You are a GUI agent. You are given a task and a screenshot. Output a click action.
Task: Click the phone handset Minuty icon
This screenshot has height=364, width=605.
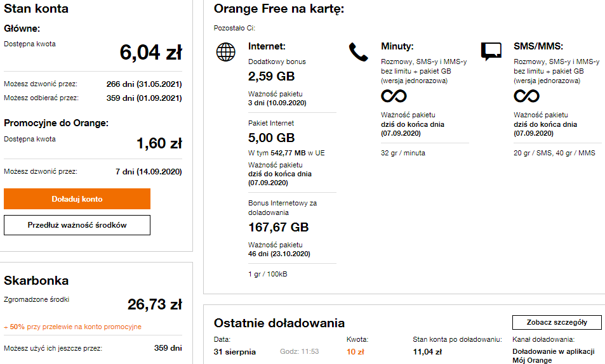(x=358, y=51)
